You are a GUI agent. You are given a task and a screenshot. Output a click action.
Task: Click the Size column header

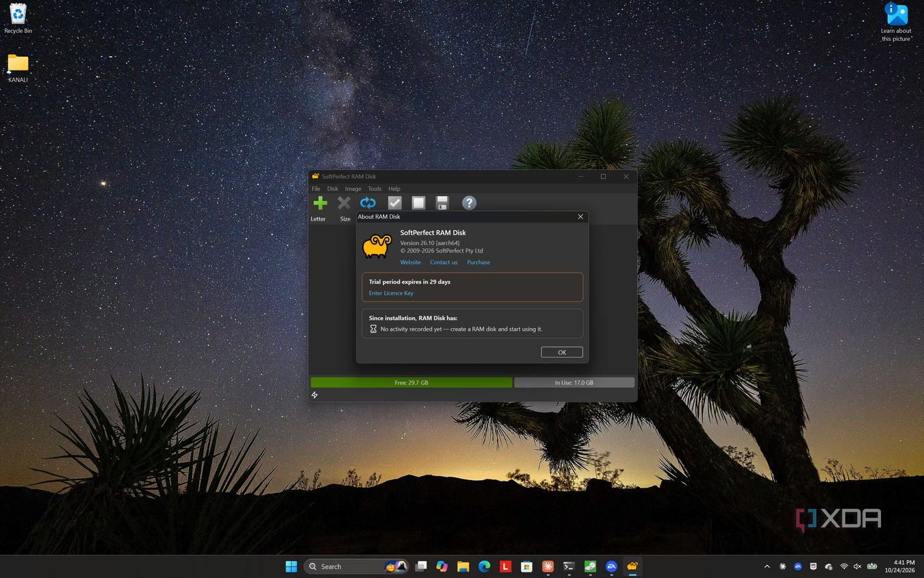pos(345,219)
